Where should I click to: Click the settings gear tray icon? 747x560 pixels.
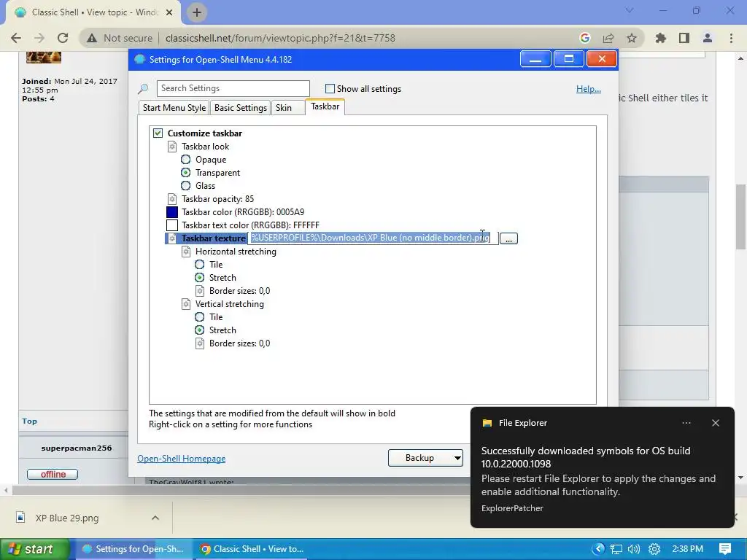[654, 549]
